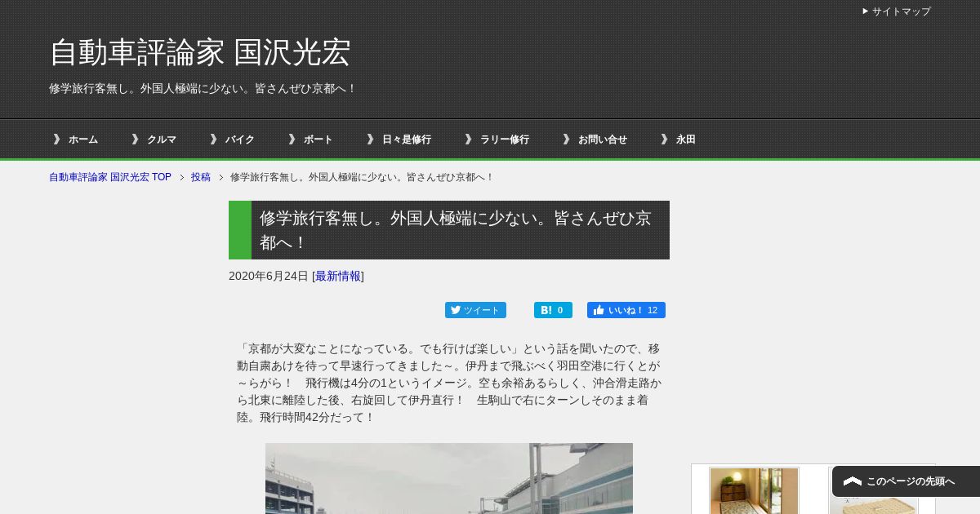
Task: Click the article heading 修学旅行客無し
Action: tap(456, 230)
